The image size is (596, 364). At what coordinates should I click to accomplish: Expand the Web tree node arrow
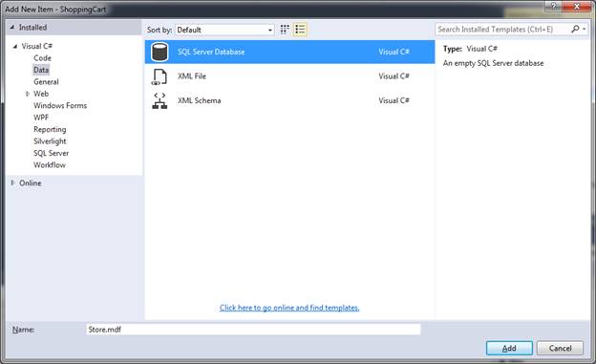(28, 94)
